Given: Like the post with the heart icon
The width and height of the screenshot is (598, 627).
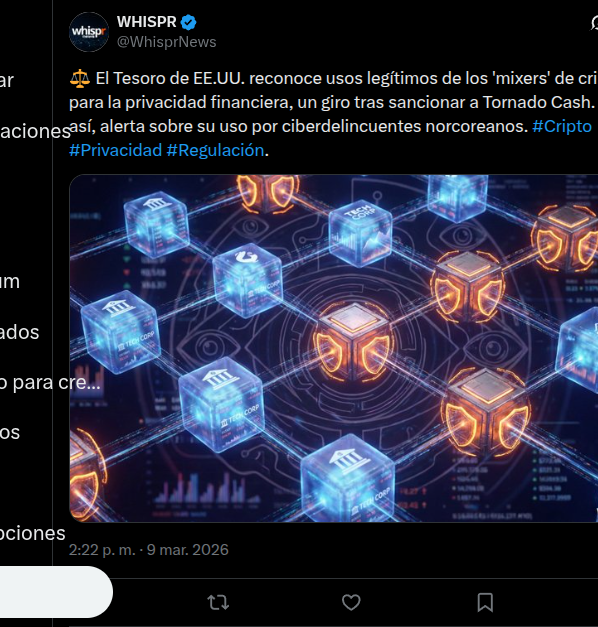Looking at the screenshot, I should [351, 602].
